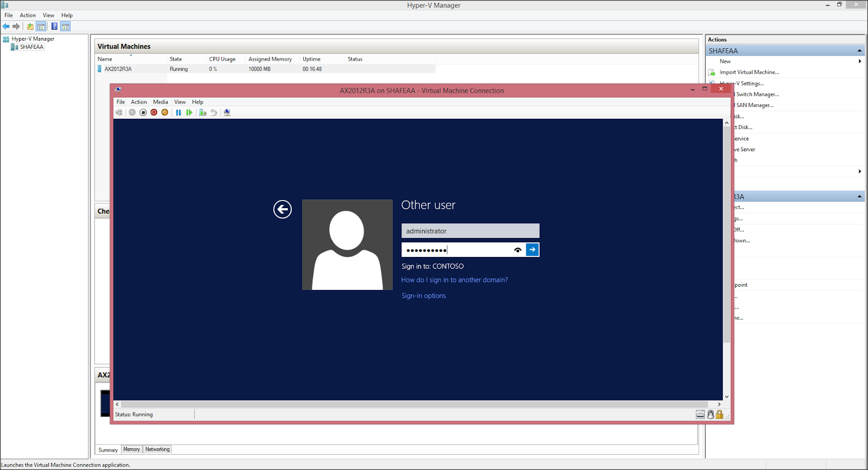The height and width of the screenshot is (470, 868).
Task: Open Sign-in options link
Action: click(424, 295)
